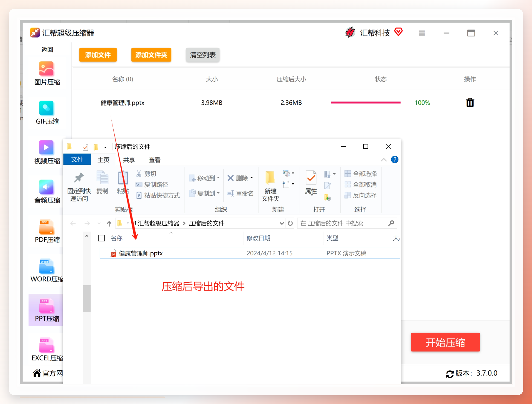Click 全部取消 in the ribbon

point(361,184)
